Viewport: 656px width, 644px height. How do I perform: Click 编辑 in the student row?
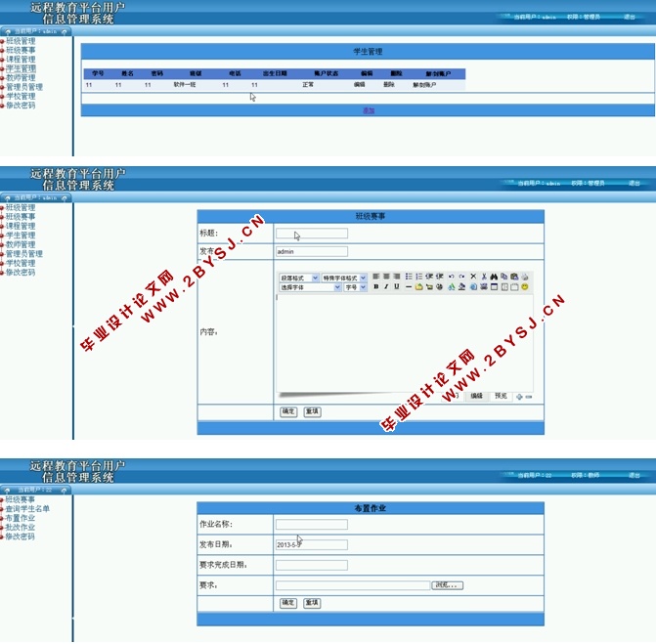point(360,84)
